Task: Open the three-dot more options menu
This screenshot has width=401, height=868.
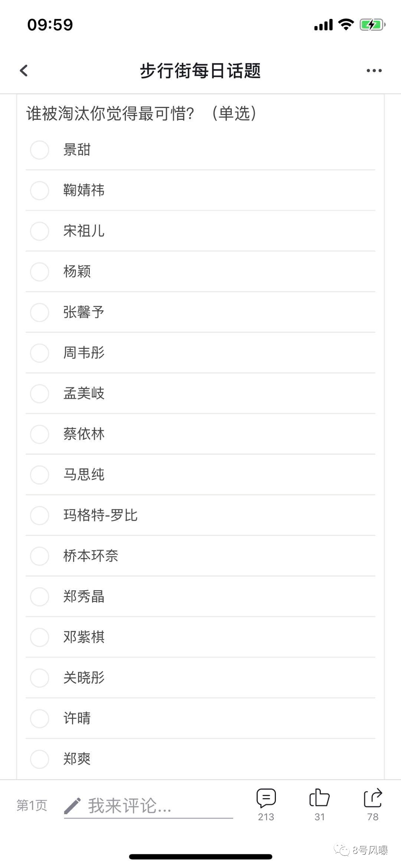Action: [374, 71]
